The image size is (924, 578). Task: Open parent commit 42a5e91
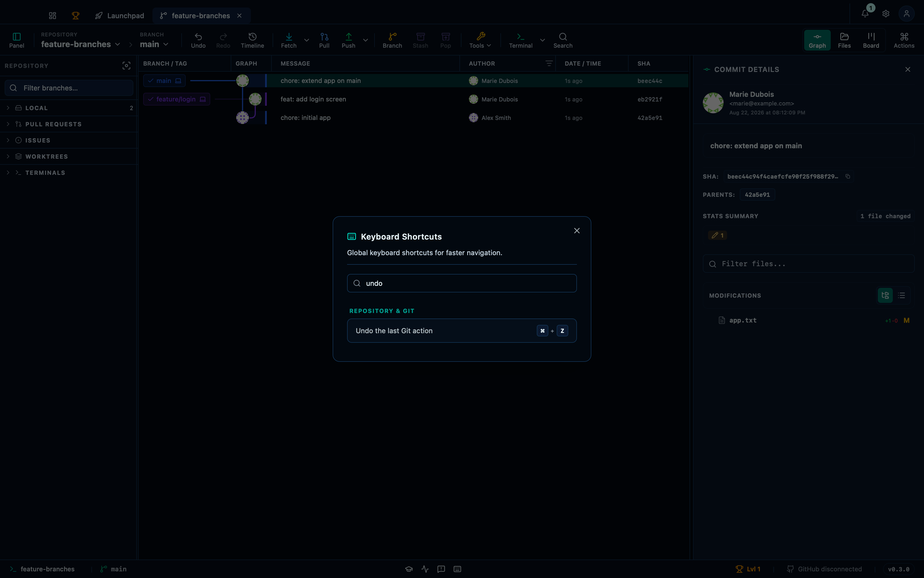tap(757, 194)
